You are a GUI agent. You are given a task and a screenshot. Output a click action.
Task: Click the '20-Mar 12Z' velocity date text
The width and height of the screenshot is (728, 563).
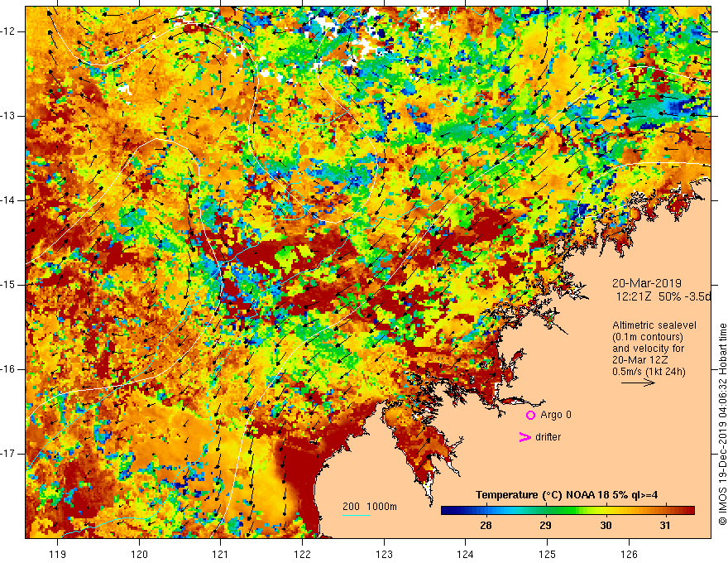click(x=640, y=360)
